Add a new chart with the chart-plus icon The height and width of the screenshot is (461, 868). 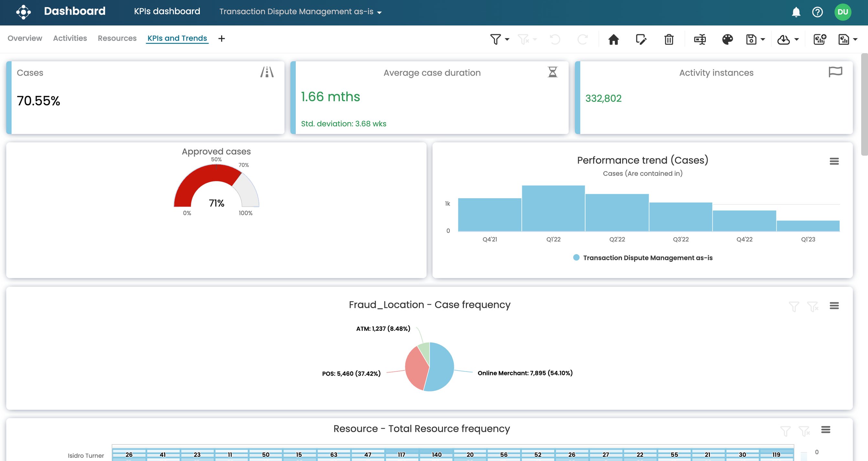click(x=820, y=39)
